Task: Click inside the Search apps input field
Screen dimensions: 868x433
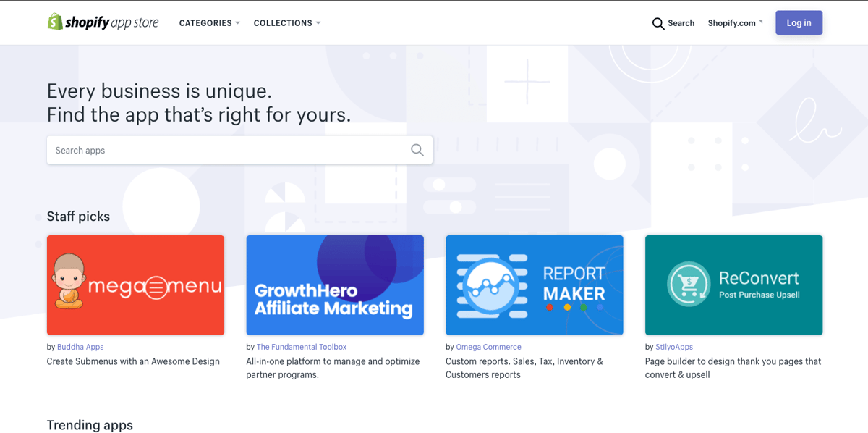Action: [217, 149]
